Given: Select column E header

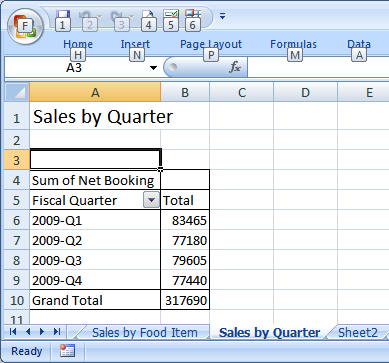Looking at the screenshot, I should click(x=363, y=92).
